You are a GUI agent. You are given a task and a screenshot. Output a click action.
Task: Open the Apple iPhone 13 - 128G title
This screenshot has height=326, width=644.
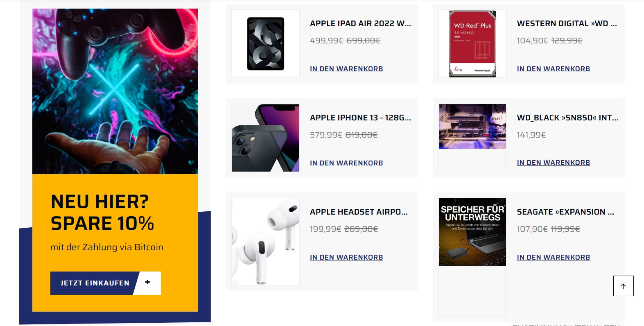[361, 118]
